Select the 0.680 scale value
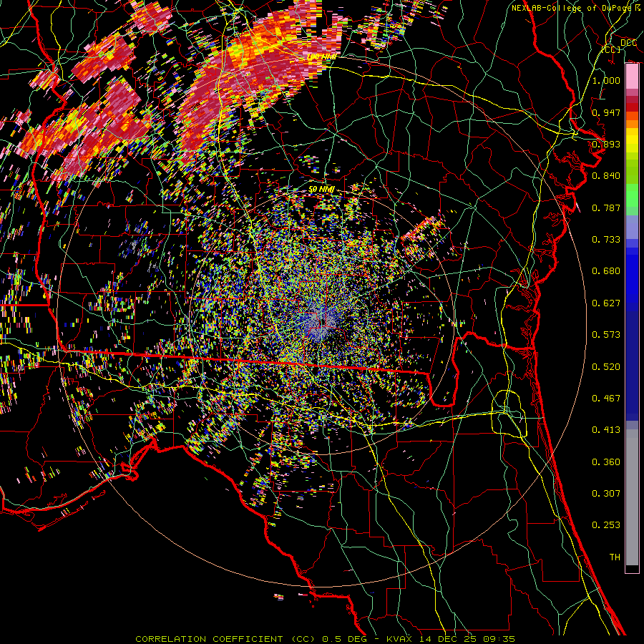The image size is (644, 644). (606, 271)
